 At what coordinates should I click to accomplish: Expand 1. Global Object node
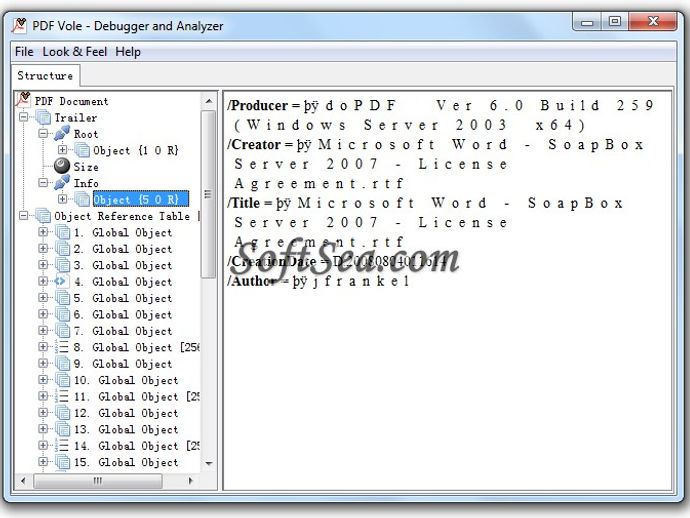pos(43,231)
